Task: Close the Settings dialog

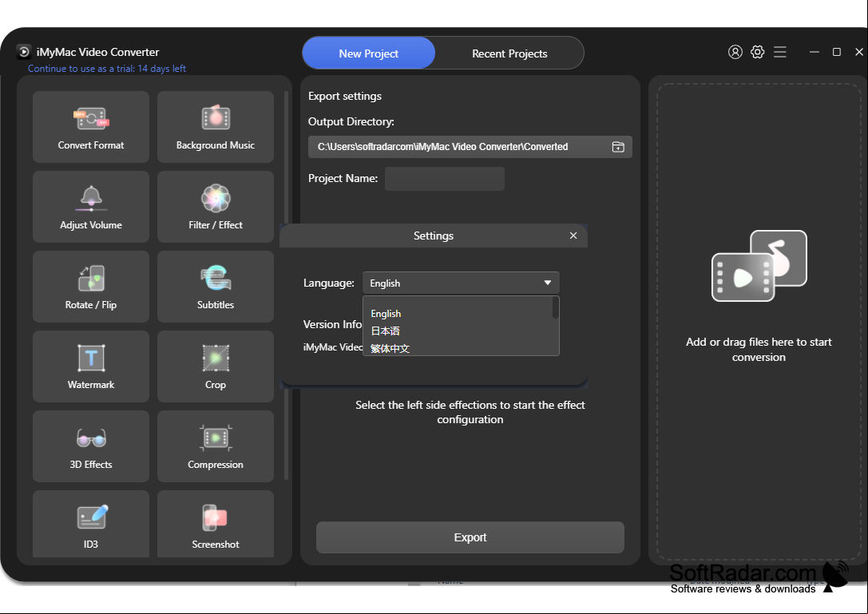Action: (x=573, y=236)
